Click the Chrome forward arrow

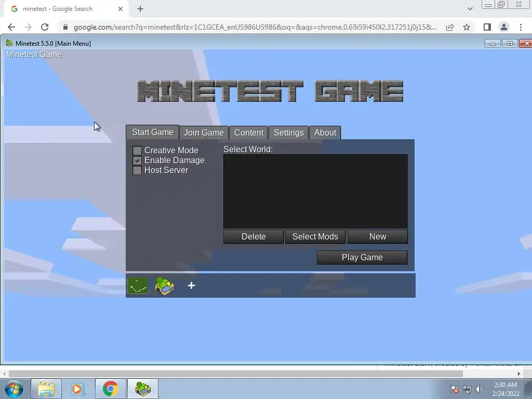click(x=28, y=27)
